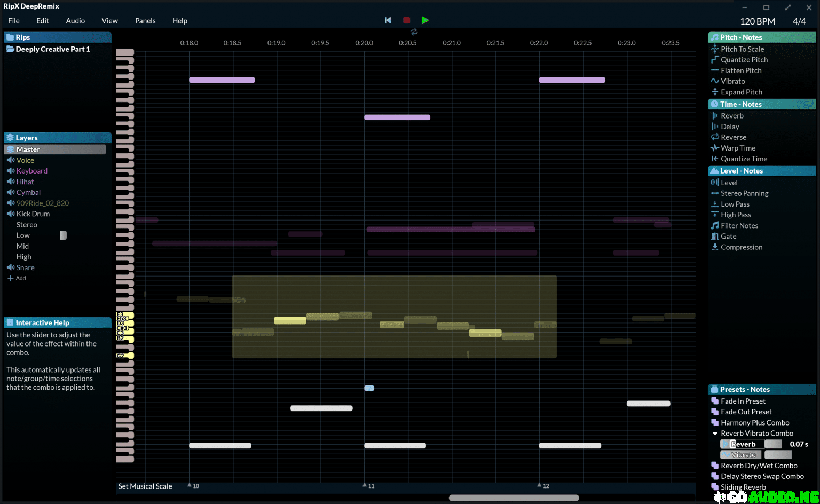Click the Harmony Plus Combo icon
The image size is (820, 504).
[715, 422]
